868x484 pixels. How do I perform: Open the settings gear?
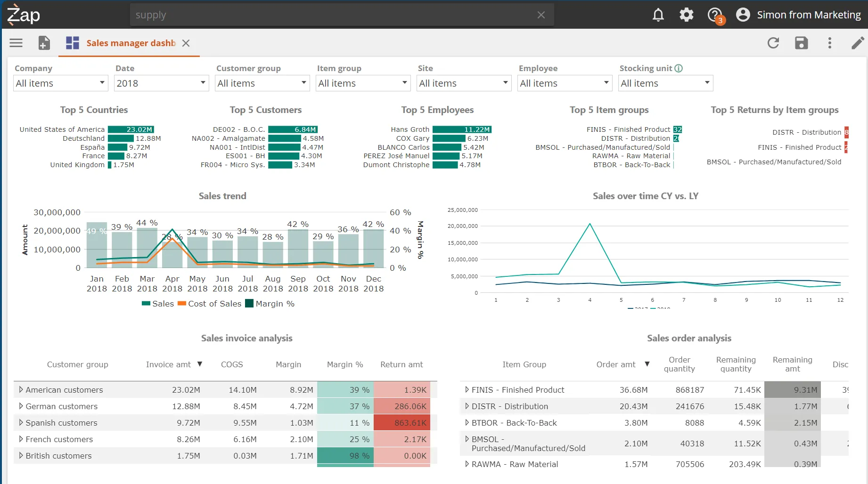[686, 15]
